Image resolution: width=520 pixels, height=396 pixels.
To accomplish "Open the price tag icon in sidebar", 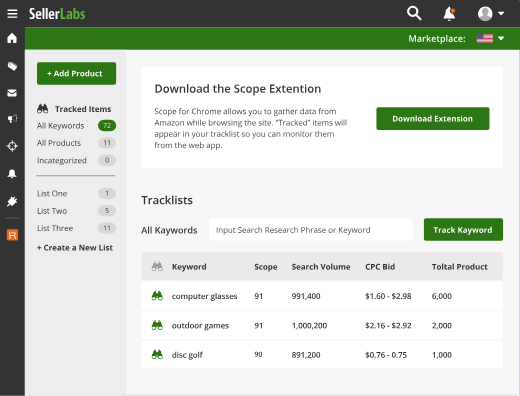I will pyautogui.click(x=12, y=66).
